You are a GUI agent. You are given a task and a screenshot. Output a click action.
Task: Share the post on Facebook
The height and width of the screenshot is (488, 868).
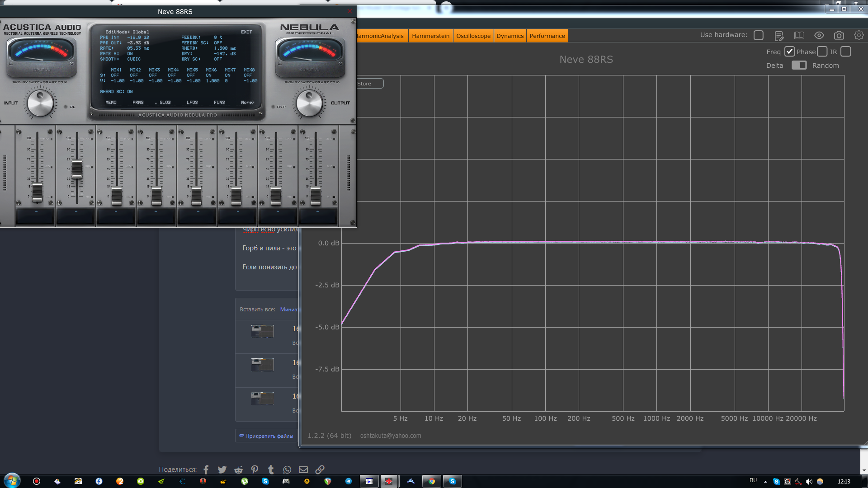tap(206, 469)
